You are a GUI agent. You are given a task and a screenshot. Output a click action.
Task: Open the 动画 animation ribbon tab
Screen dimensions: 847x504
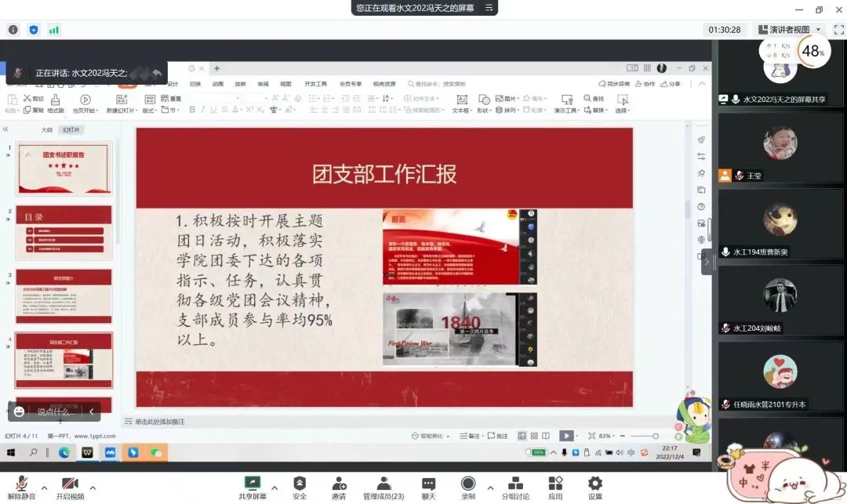click(218, 84)
